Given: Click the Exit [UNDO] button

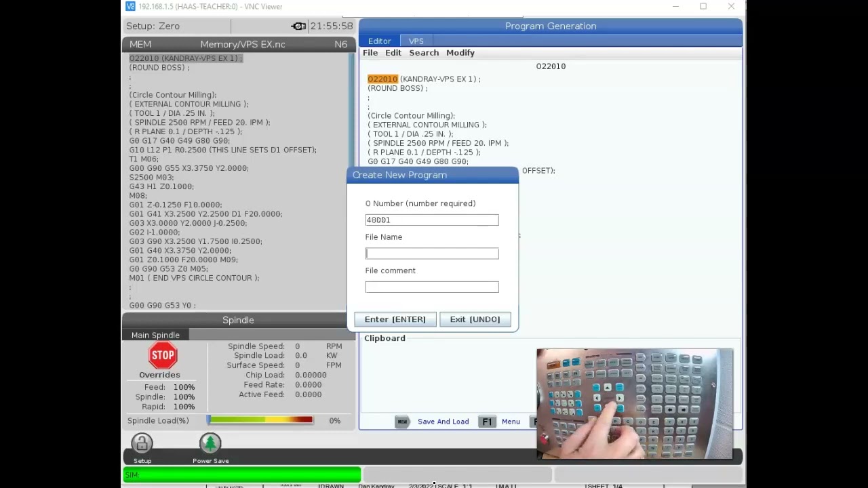Looking at the screenshot, I should 475,319.
